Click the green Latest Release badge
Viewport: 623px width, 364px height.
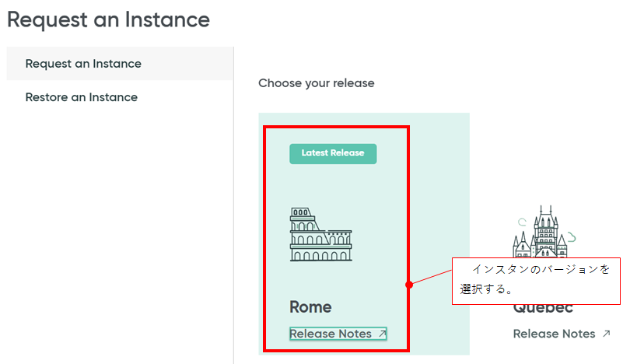(333, 153)
